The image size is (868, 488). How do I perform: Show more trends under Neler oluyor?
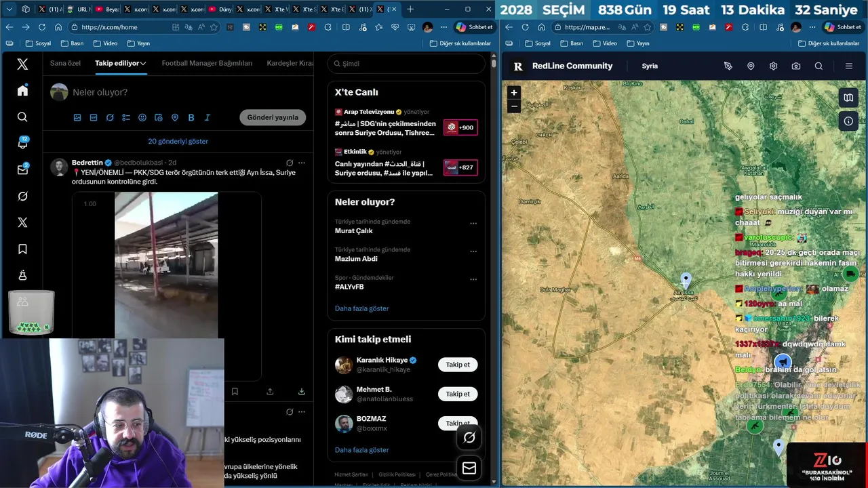[x=361, y=308]
